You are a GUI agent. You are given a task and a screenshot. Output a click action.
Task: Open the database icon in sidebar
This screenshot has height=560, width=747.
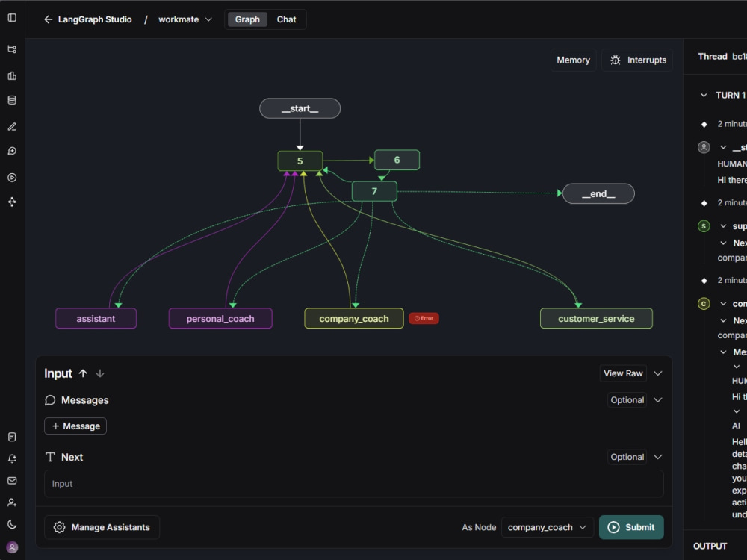pos(13,100)
